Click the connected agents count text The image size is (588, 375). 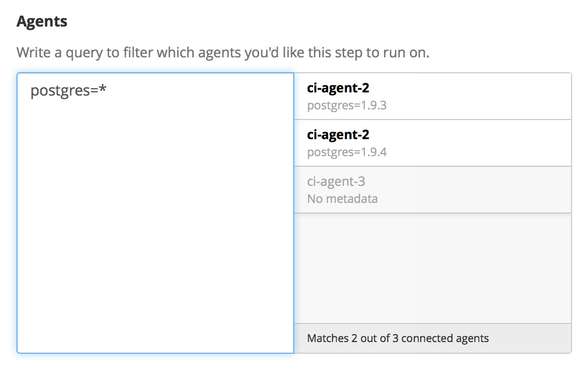pos(398,338)
